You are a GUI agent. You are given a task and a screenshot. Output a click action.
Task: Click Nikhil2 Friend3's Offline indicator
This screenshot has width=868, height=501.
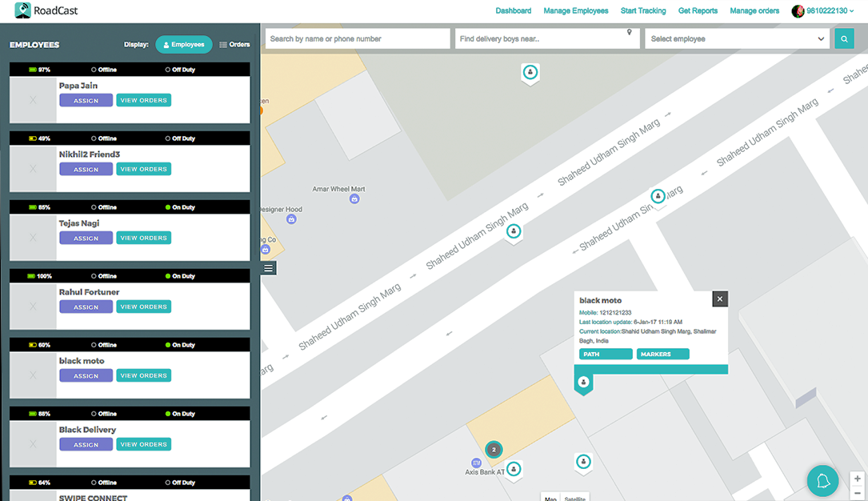click(104, 138)
